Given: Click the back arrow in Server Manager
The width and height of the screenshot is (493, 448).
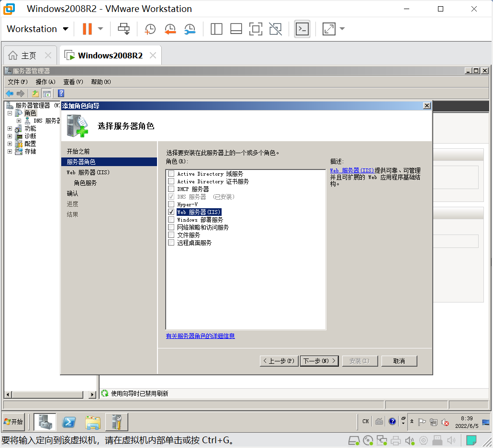Looking at the screenshot, I should coord(10,93).
